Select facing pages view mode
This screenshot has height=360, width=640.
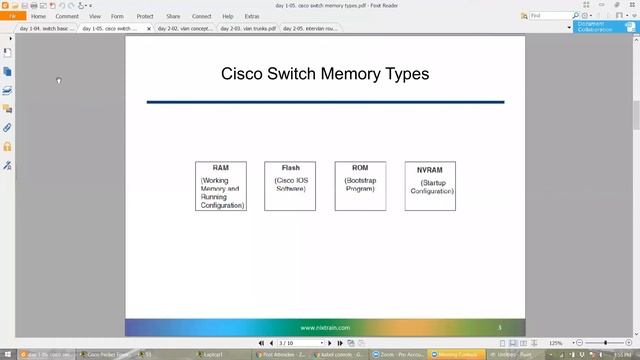click(x=524, y=343)
